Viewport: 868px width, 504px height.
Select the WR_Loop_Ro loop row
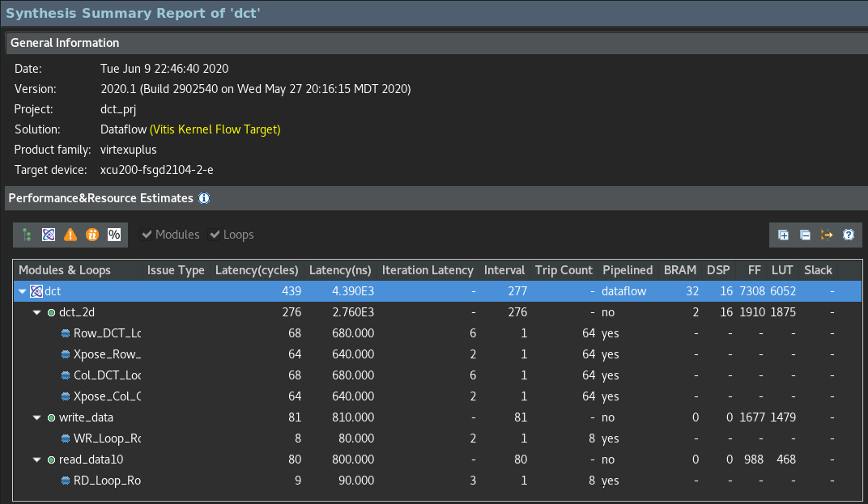pos(107,438)
